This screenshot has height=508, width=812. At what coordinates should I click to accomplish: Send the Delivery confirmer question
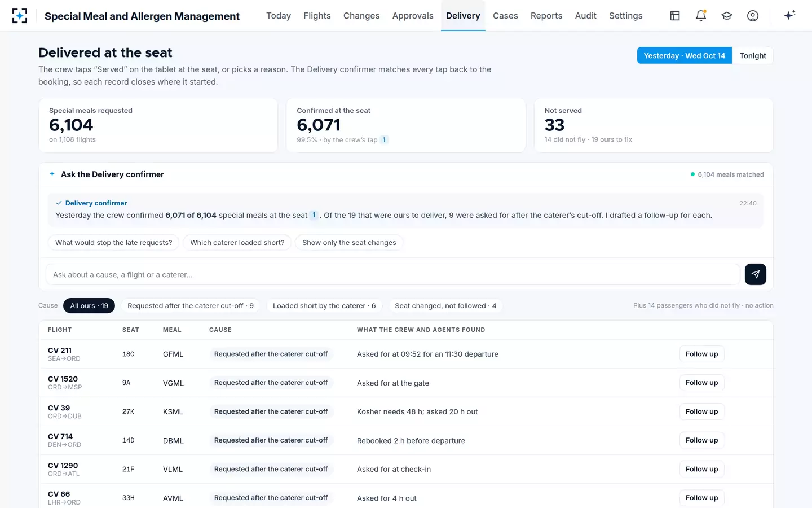click(756, 274)
